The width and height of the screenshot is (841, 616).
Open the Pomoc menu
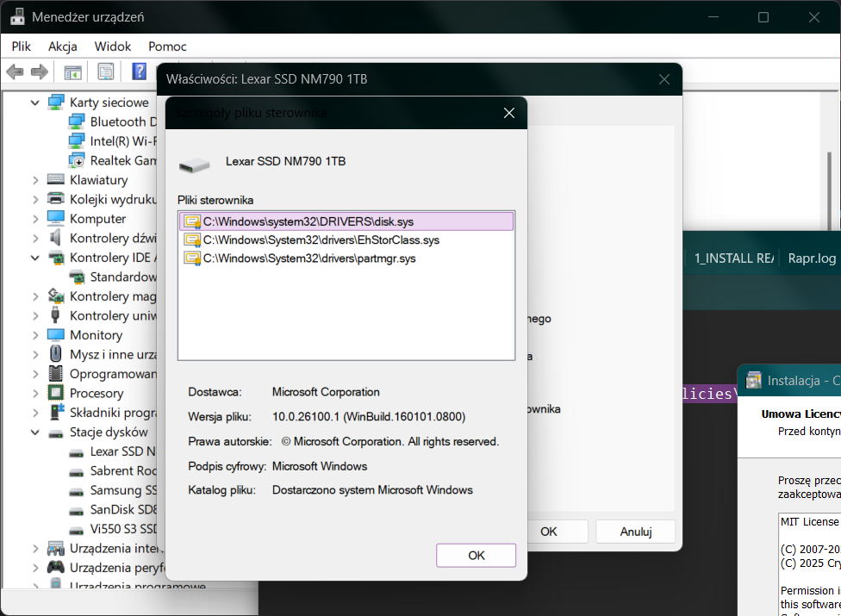167,47
